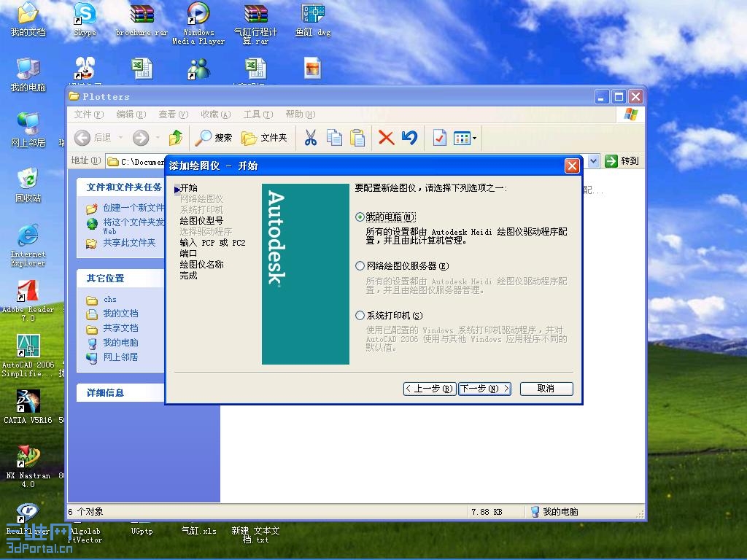
Task: Select the 我的电脑 desktop icon
Action: (28, 75)
